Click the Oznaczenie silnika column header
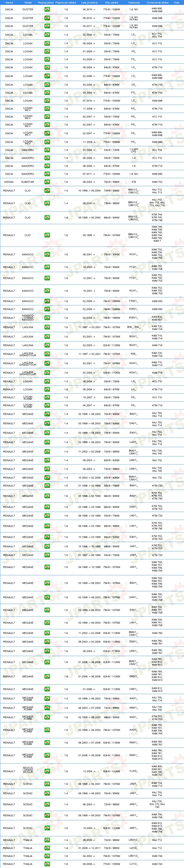 [157, 2]
